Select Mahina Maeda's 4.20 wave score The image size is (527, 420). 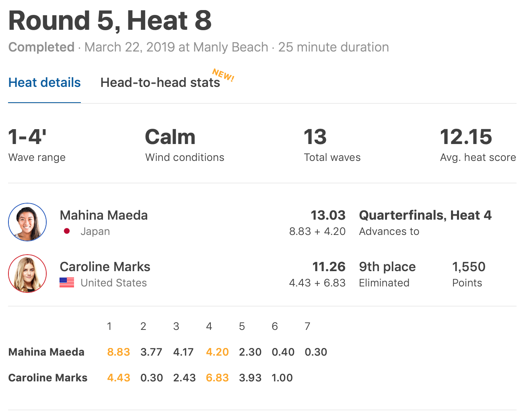[x=217, y=352]
